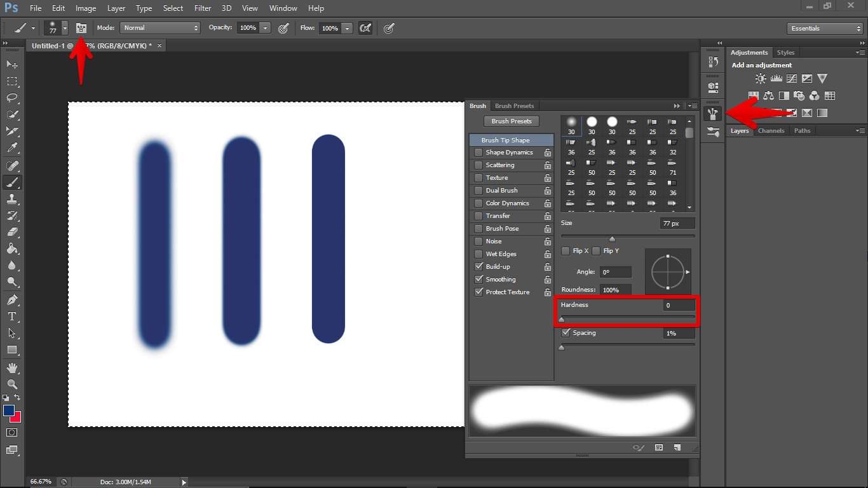Open the Filter menu
868x488 pixels.
tap(203, 8)
